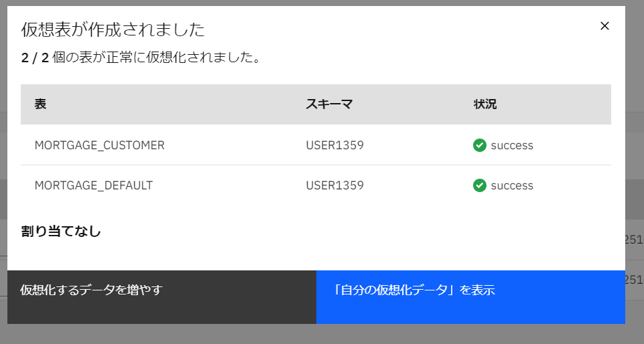Viewport: 644px width, 344px height.
Task: Click the スキーマ column header
Action: pos(329,104)
